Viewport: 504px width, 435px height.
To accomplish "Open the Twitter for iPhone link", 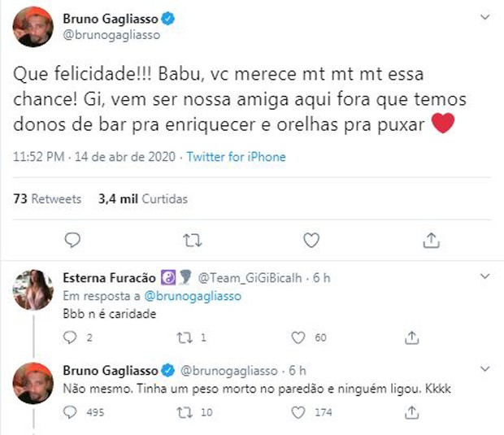I will click(236, 157).
